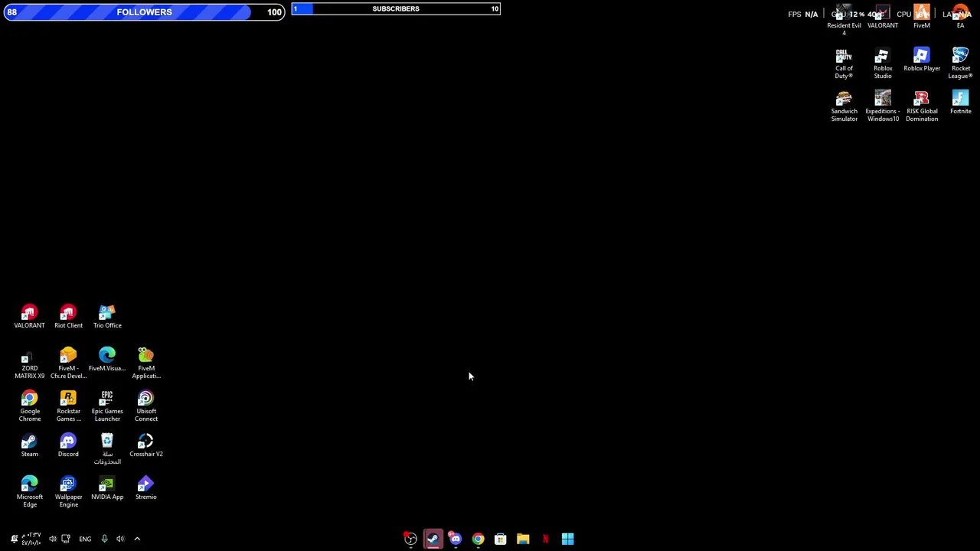Image resolution: width=980 pixels, height=551 pixels.
Task: Select the orange FiveM shortcut beside EA
Action: click(922, 17)
